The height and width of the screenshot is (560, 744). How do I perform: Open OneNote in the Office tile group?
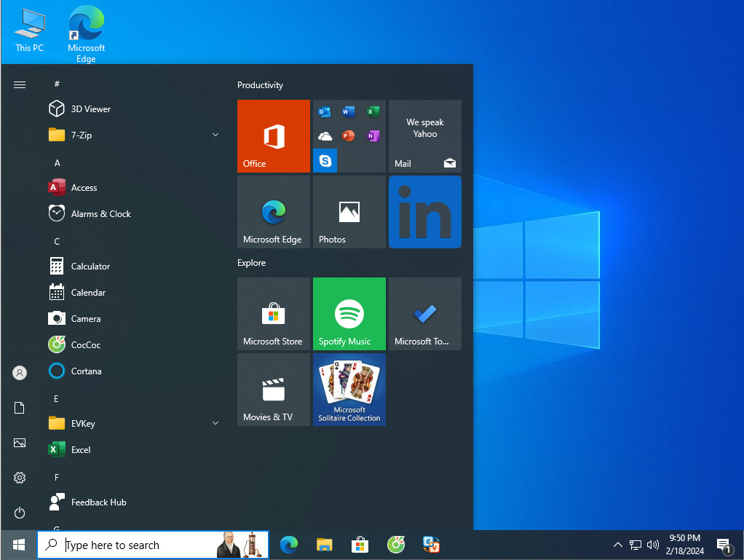click(x=372, y=135)
